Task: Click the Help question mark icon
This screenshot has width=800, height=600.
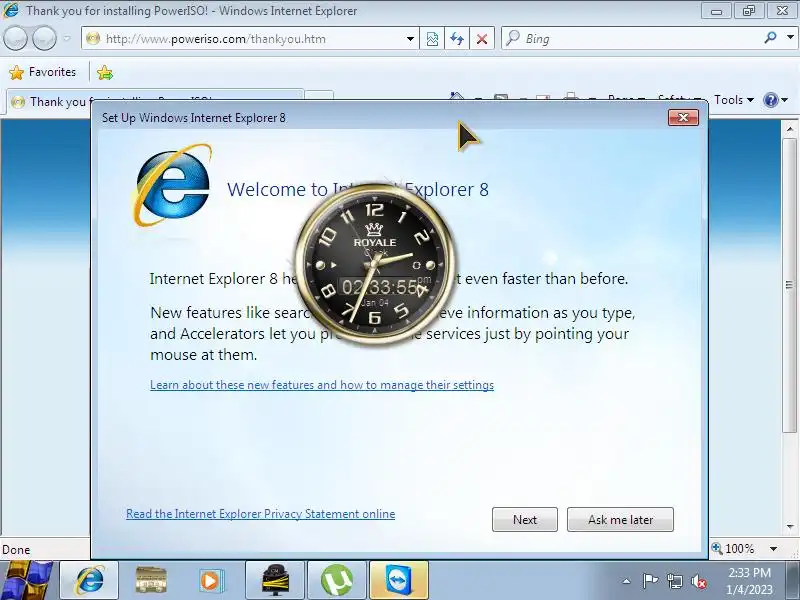Action: point(770,100)
